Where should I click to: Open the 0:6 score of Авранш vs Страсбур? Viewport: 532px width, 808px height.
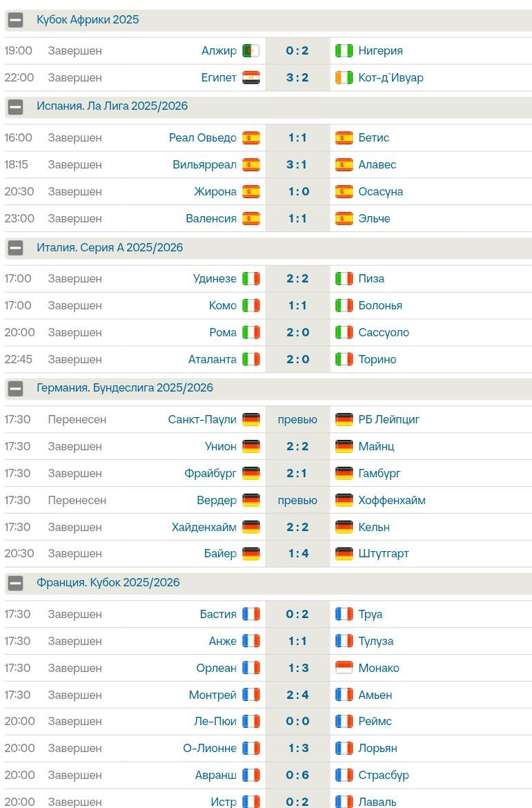coord(297,775)
